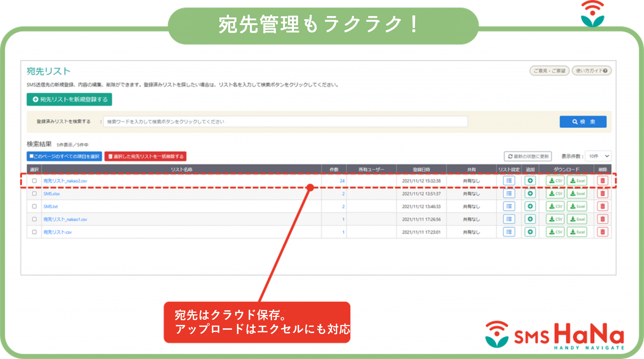The height and width of the screenshot is (359, 644).
Task: Check the box for 宛先リスト_nakao1.csv
Action: (34, 219)
